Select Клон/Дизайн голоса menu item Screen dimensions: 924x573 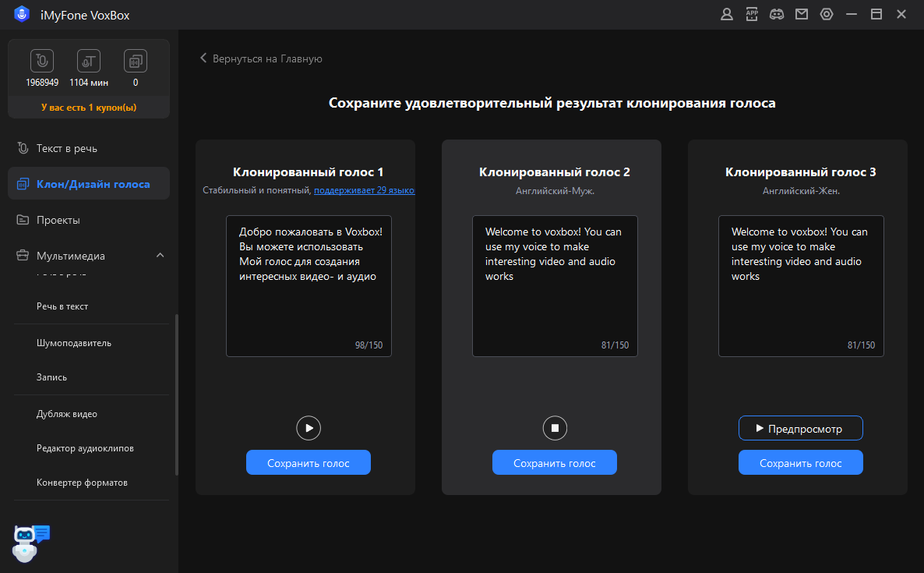[x=89, y=184]
